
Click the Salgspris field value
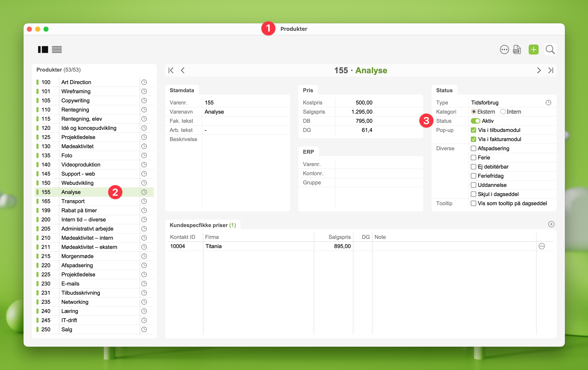[x=361, y=112]
